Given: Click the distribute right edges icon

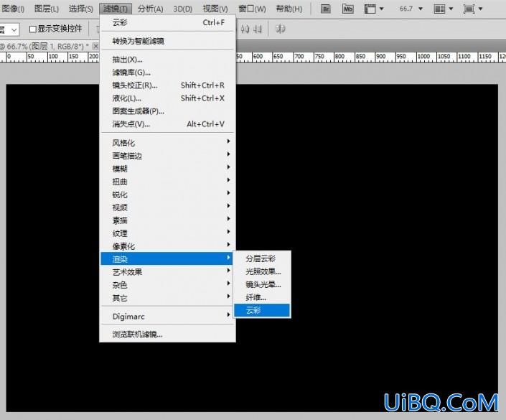Looking at the screenshot, I should click(257, 29).
